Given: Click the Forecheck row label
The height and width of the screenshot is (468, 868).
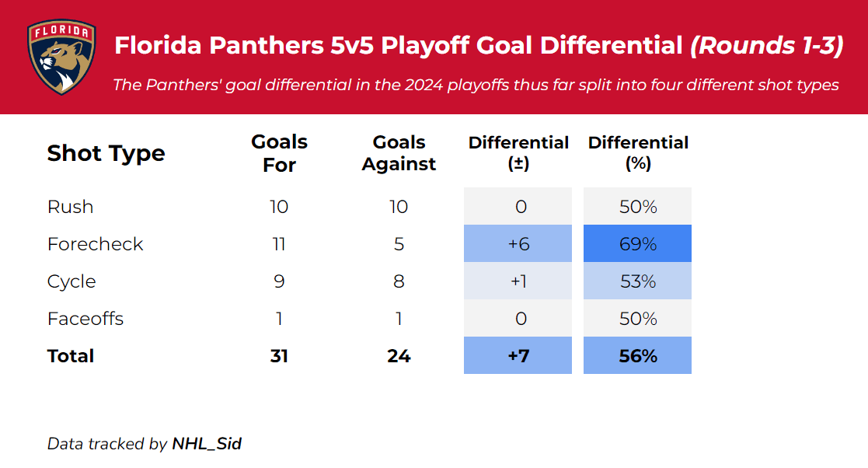Looking at the screenshot, I should (95, 244).
